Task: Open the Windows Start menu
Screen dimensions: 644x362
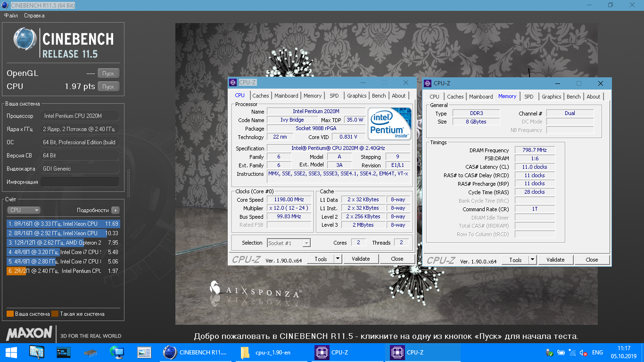Action: [11, 352]
